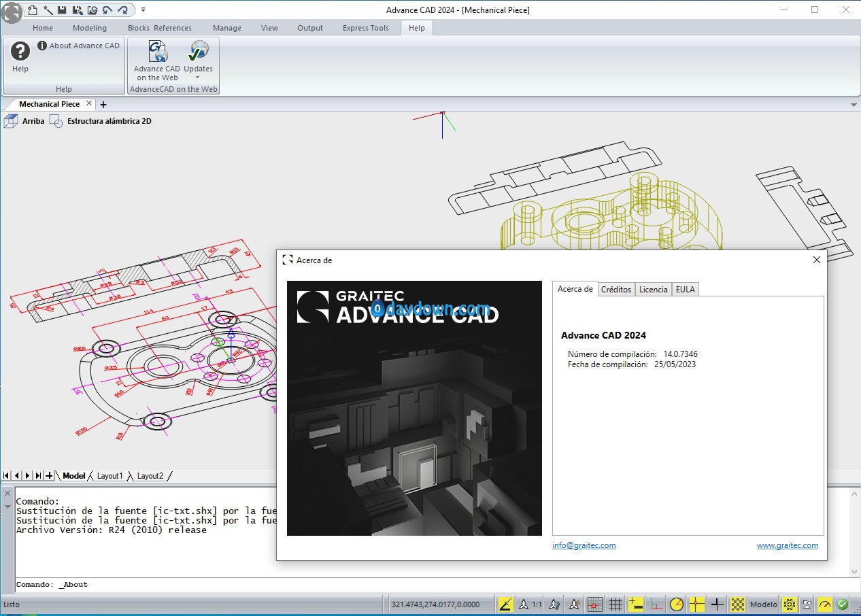Toggle the black plus tracking icon
Image resolution: width=861 pixels, height=616 pixels.
pos(717,604)
